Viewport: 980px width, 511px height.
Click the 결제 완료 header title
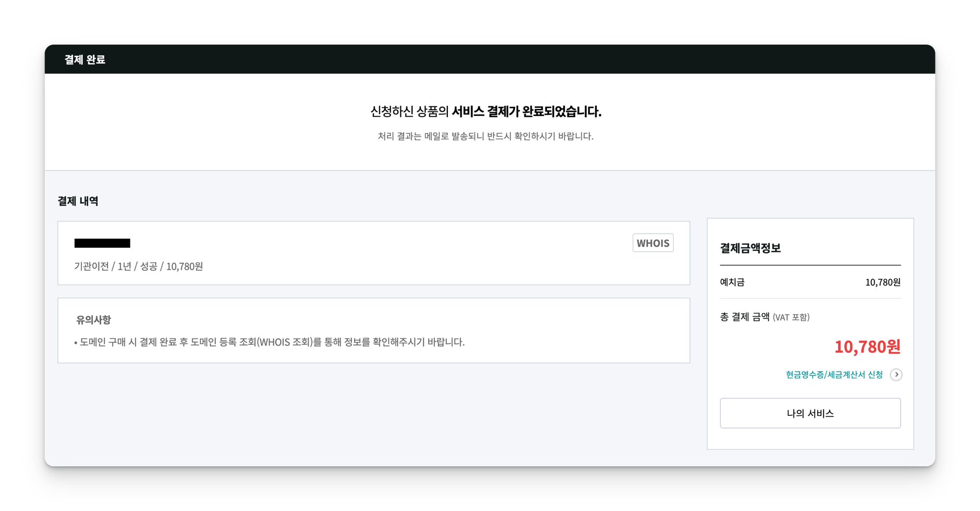coord(85,59)
